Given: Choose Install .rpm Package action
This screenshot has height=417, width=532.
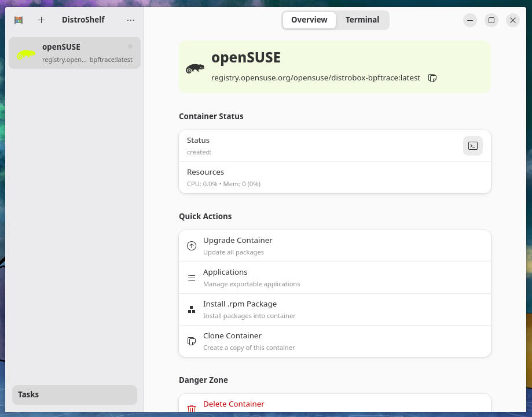Looking at the screenshot, I should pos(335,309).
